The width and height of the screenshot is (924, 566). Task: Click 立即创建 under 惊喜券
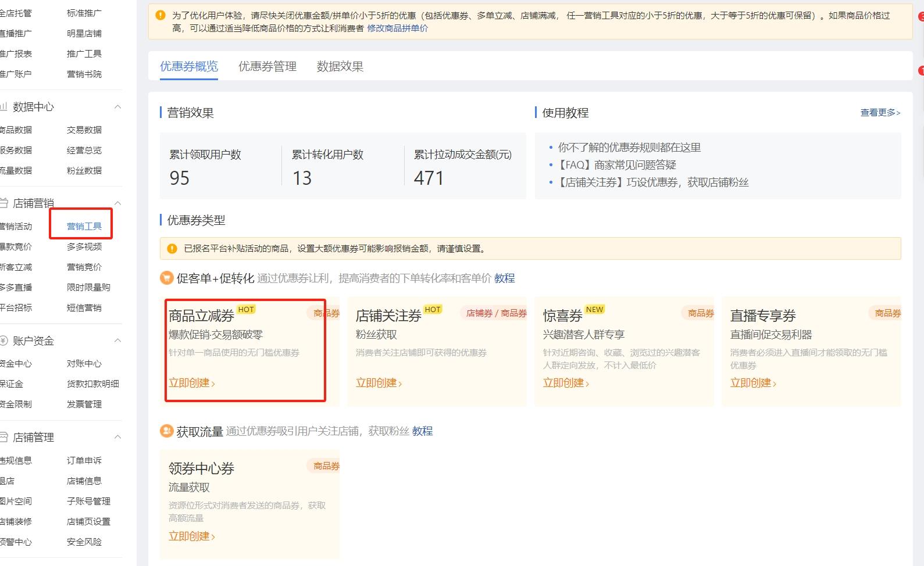566,383
